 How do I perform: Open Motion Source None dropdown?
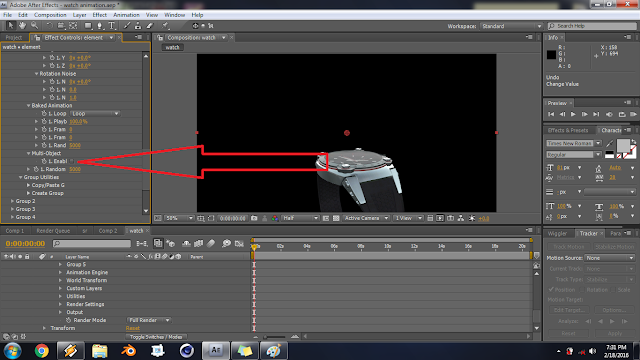point(610,258)
